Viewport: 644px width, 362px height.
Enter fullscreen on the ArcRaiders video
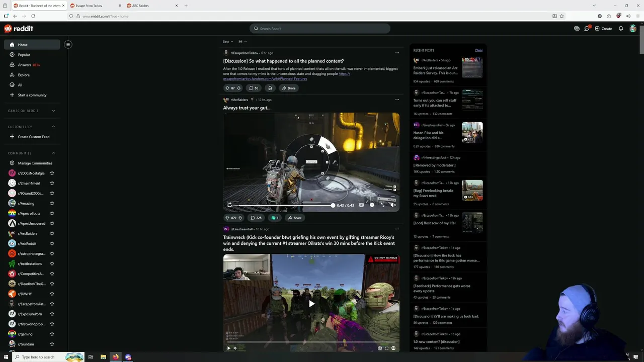pos(382,205)
